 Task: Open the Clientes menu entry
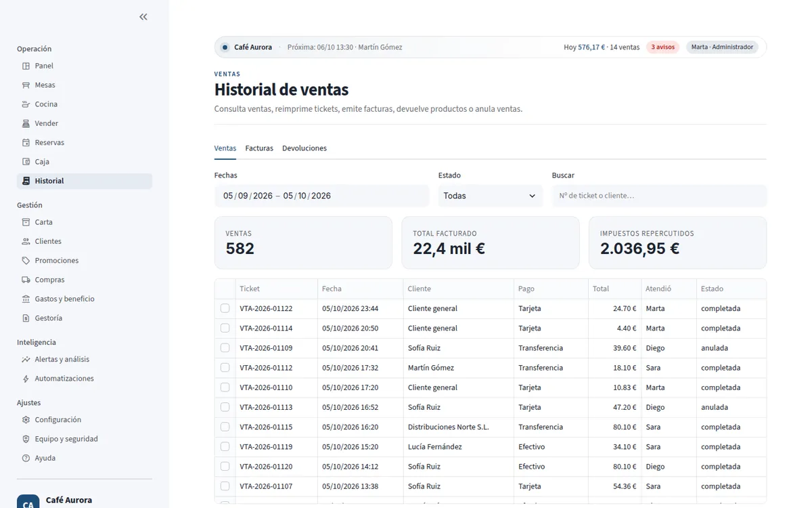pos(85,241)
